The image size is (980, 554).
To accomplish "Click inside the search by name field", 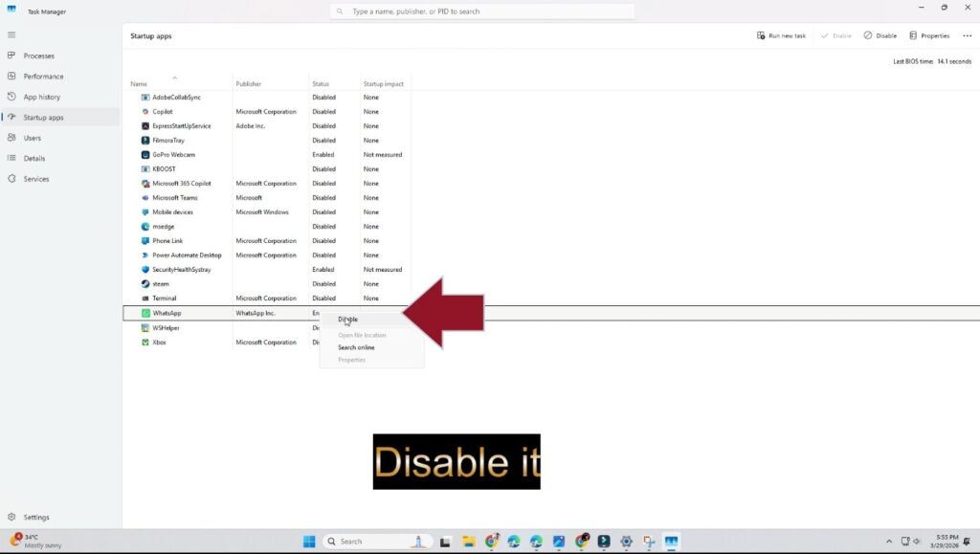I will tap(483, 11).
